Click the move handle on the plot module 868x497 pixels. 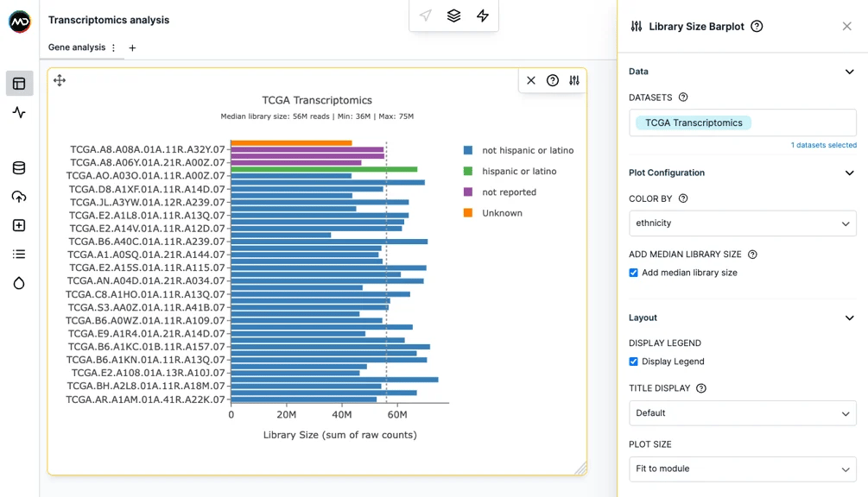tap(60, 81)
